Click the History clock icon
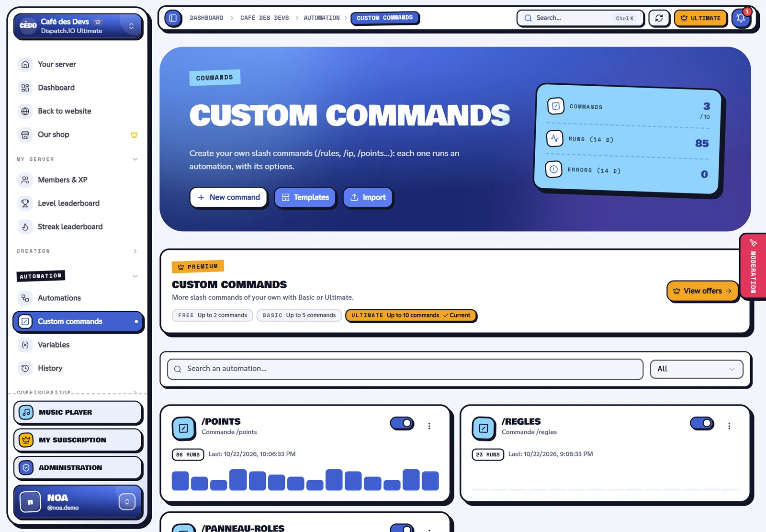 click(x=25, y=368)
